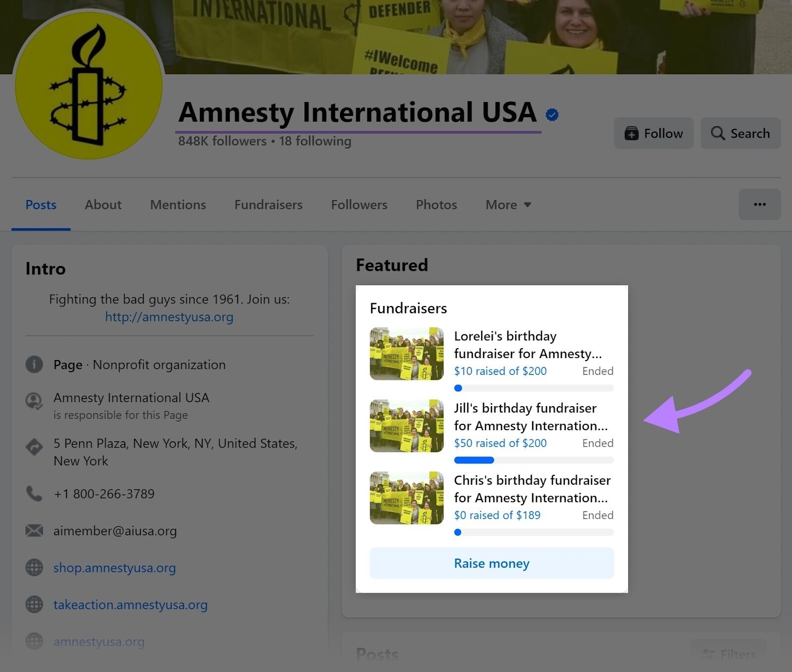Open the Fundraisers tab
This screenshot has width=792, height=672.
coord(268,204)
